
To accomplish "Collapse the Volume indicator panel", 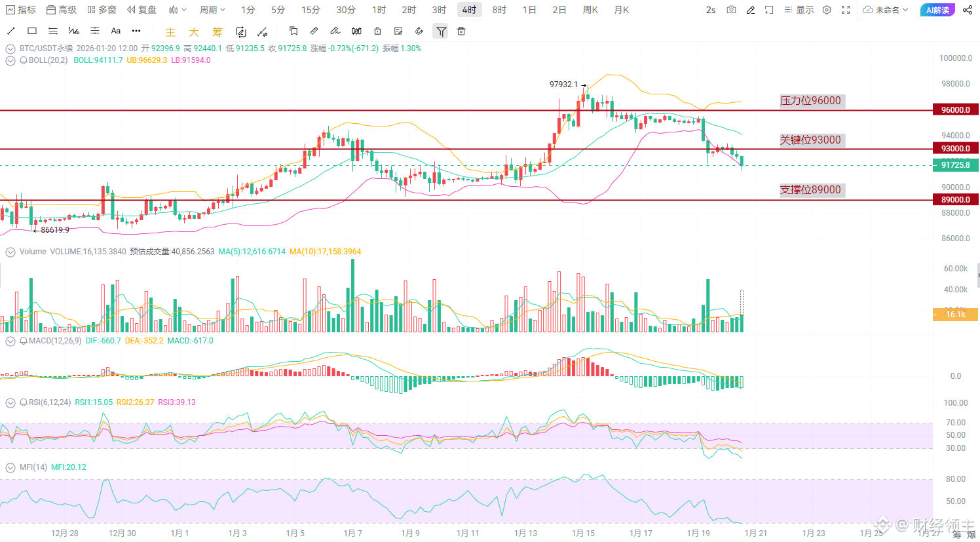I will [10, 252].
